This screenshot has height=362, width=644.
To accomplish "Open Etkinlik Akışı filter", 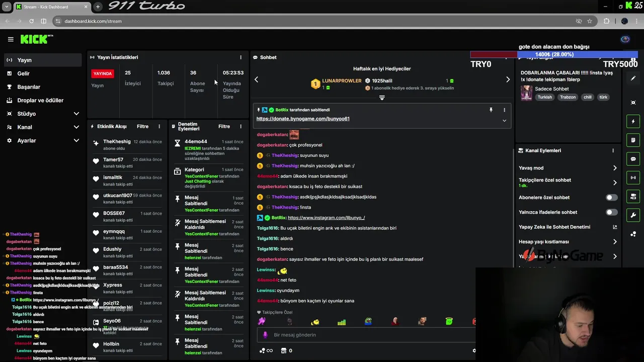I will click(x=142, y=127).
